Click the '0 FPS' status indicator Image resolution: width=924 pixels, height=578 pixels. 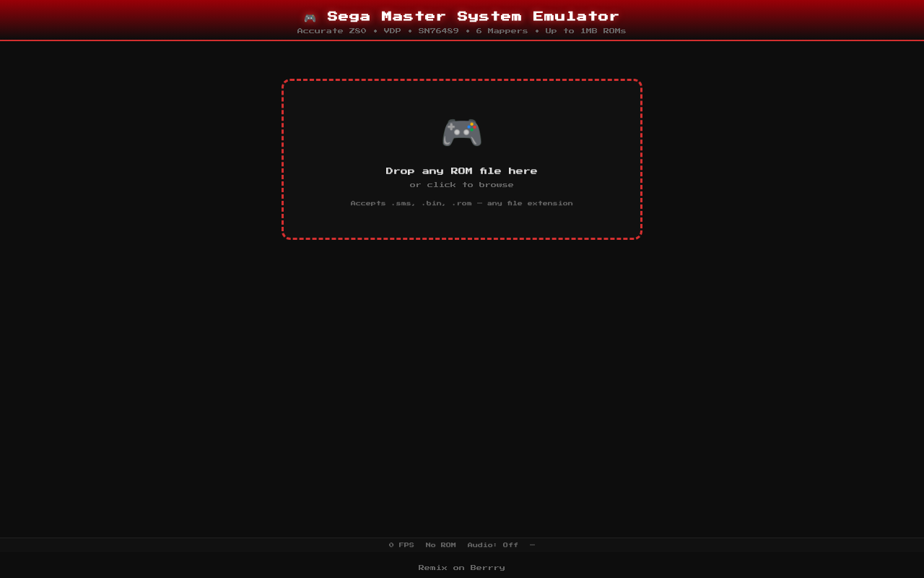(401, 545)
